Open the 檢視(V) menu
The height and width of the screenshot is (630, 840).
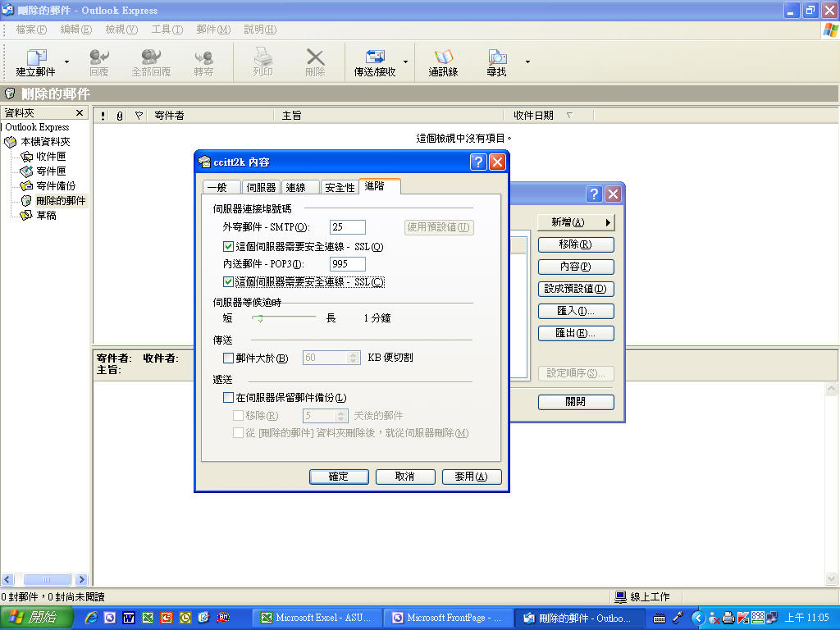coord(121,30)
